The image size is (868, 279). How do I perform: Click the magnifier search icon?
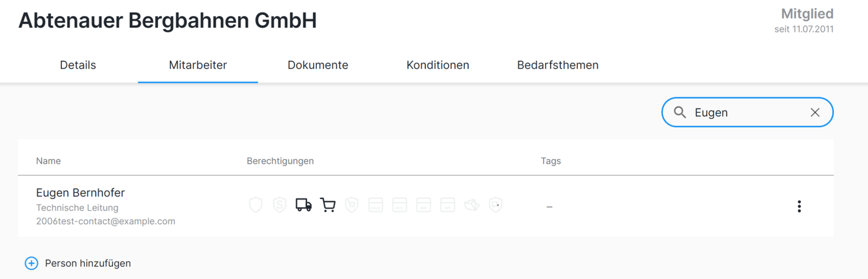point(680,112)
